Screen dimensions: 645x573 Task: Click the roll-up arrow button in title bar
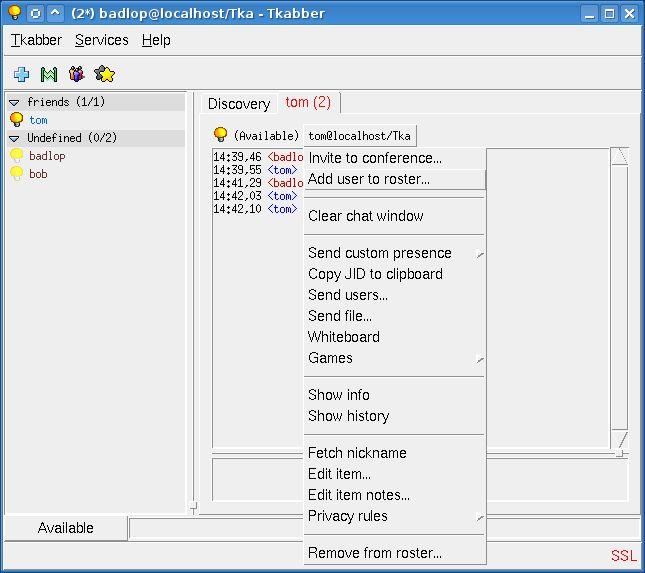tap(56, 13)
